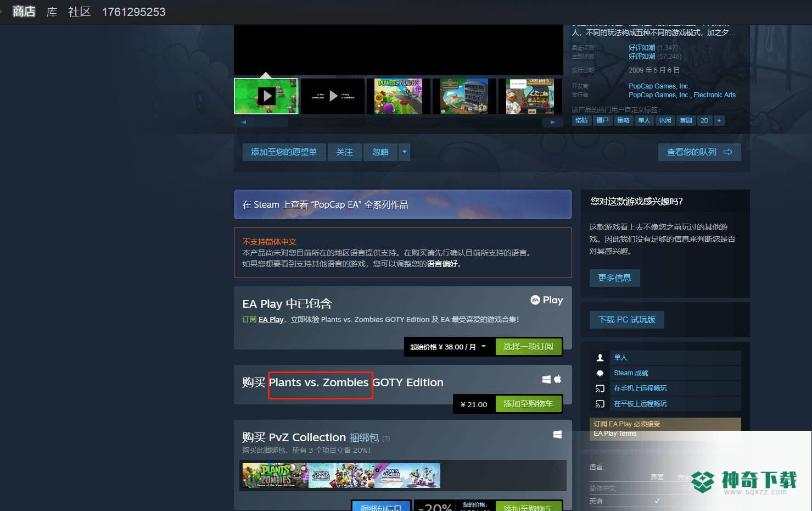
Task: Open the underlined EA Play subscription link
Action: pyautogui.click(x=271, y=319)
